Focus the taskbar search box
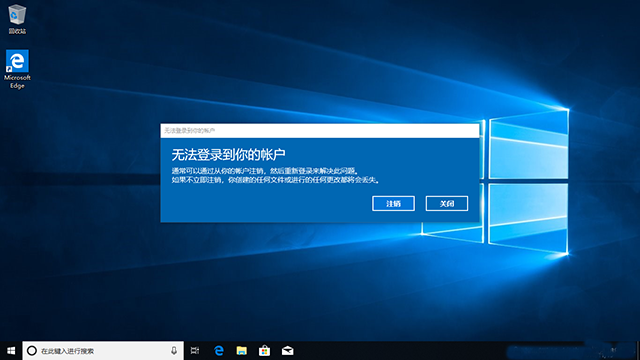 103,351
